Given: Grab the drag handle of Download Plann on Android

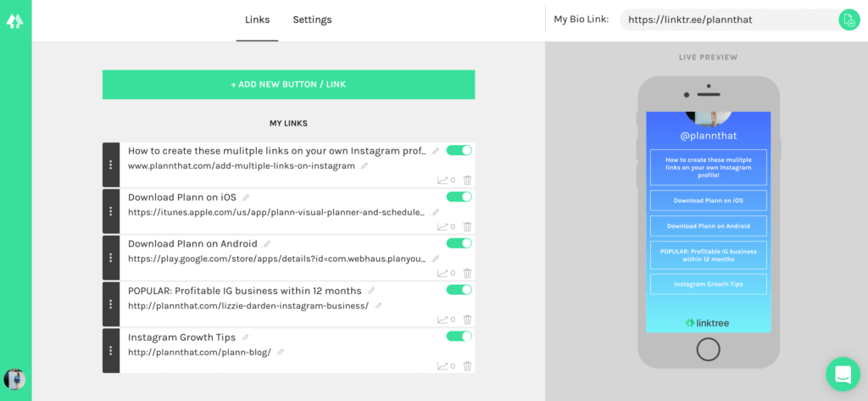Looking at the screenshot, I should tap(111, 258).
